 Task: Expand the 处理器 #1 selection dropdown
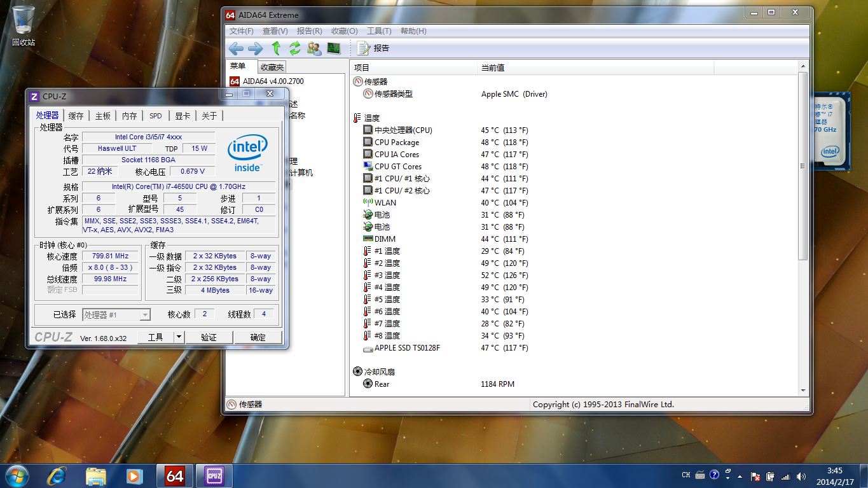tap(145, 315)
